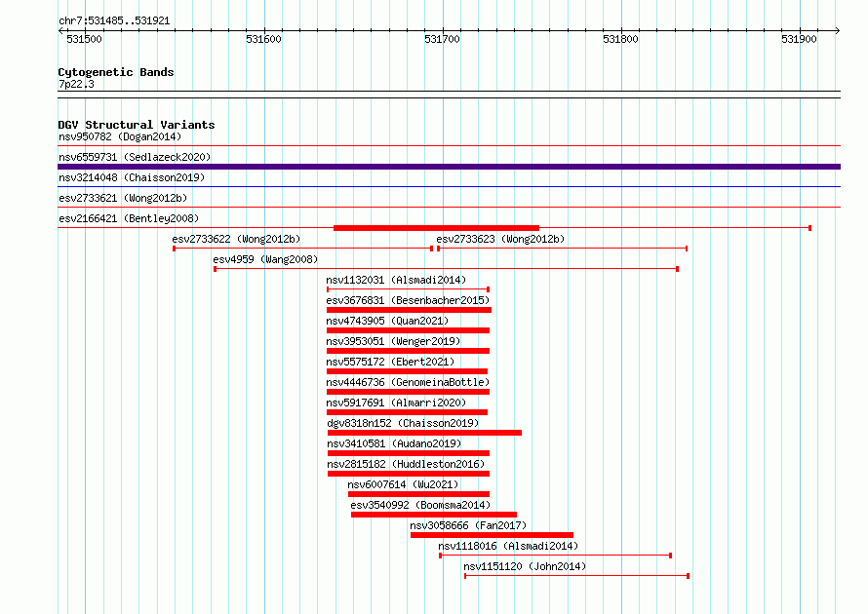Image resolution: width=868 pixels, height=614 pixels.
Task: Click the nsv1132031 (Alsmadi2014) label
Action: click(396, 280)
